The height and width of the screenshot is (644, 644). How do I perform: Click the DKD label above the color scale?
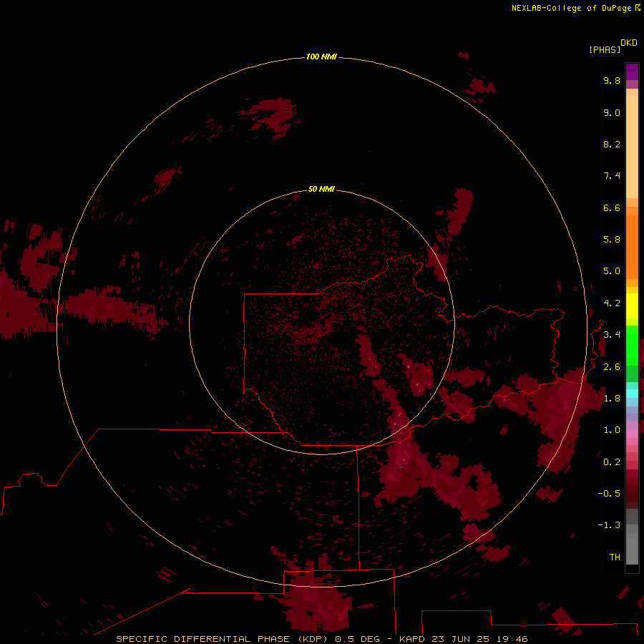point(628,43)
